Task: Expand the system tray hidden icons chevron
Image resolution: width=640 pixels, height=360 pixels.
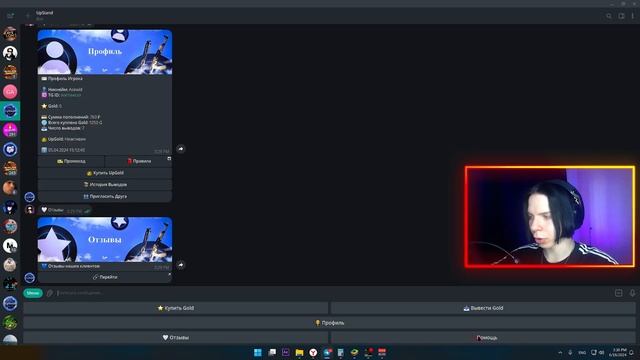Action: click(x=560, y=352)
